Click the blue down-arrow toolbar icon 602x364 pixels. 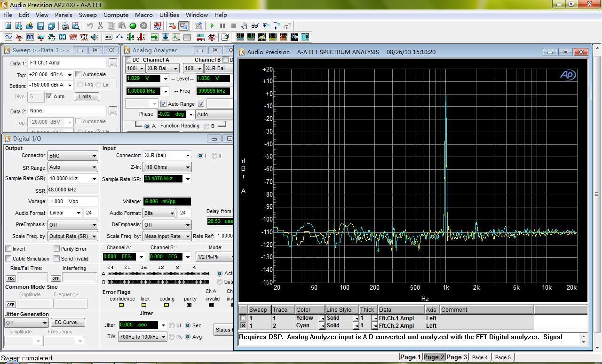(x=165, y=37)
